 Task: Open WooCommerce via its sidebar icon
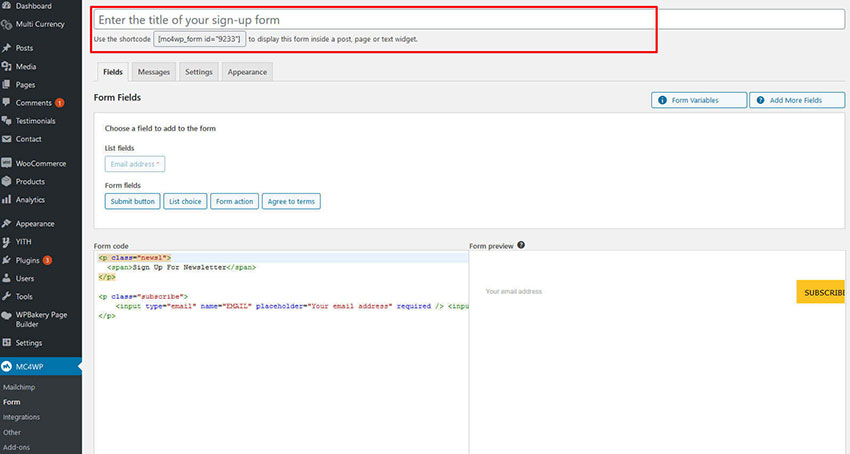pyautogui.click(x=8, y=163)
